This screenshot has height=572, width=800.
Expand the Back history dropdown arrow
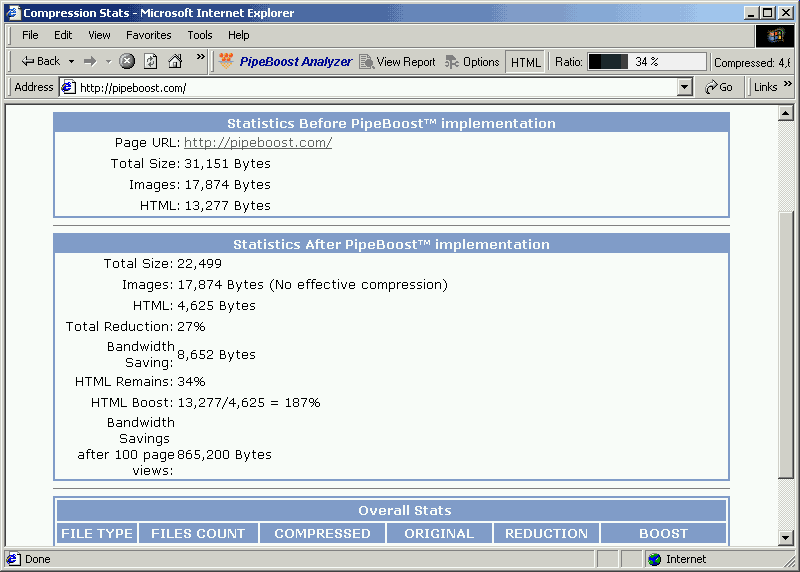tap(71, 61)
